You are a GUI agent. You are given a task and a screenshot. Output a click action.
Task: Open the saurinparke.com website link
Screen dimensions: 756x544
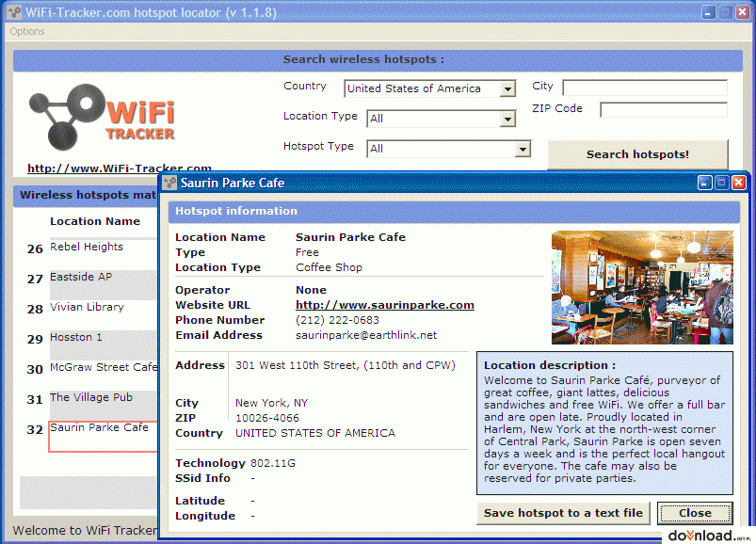pos(385,305)
